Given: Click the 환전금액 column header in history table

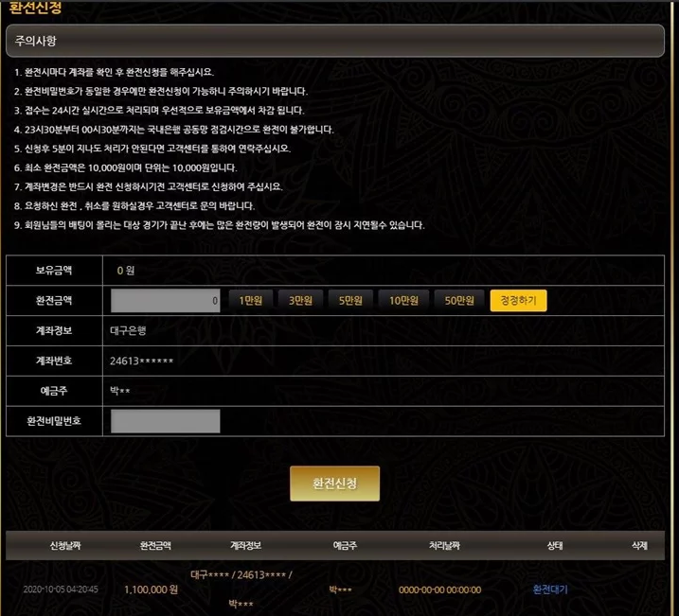Looking at the screenshot, I should click(155, 546).
